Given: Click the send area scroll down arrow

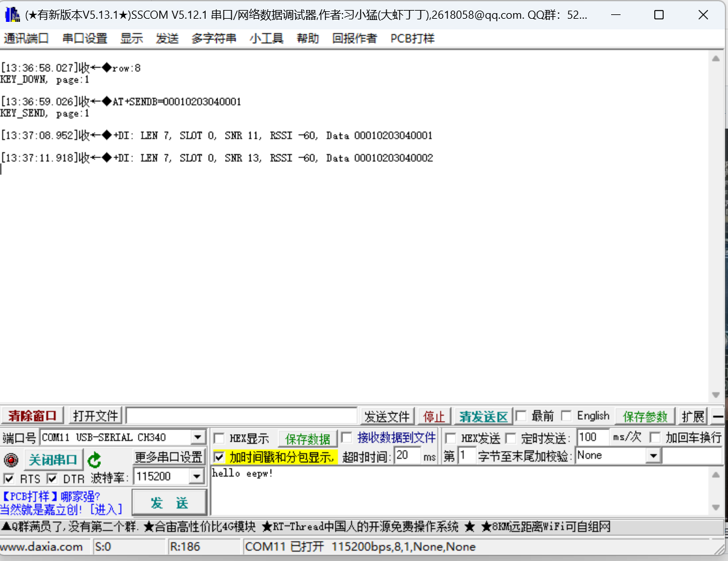Looking at the screenshot, I should click(x=716, y=507).
